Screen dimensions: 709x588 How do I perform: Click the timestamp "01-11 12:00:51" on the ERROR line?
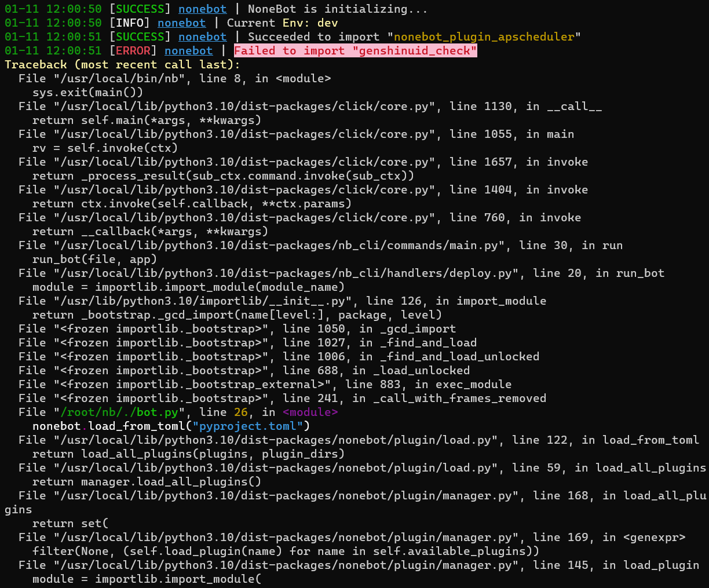coord(53,50)
